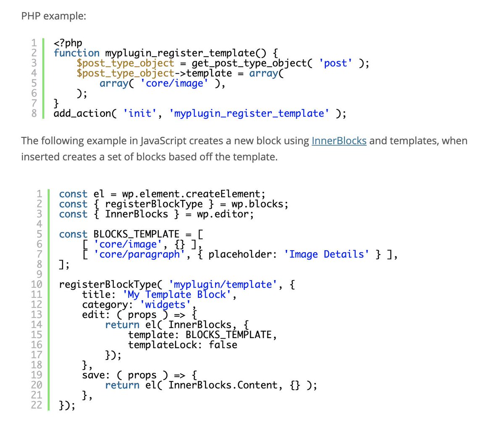The width and height of the screenshot is (504, 428).
Task: Click the 'core/image' string in the PHP code
Action: tap(175, 83)
